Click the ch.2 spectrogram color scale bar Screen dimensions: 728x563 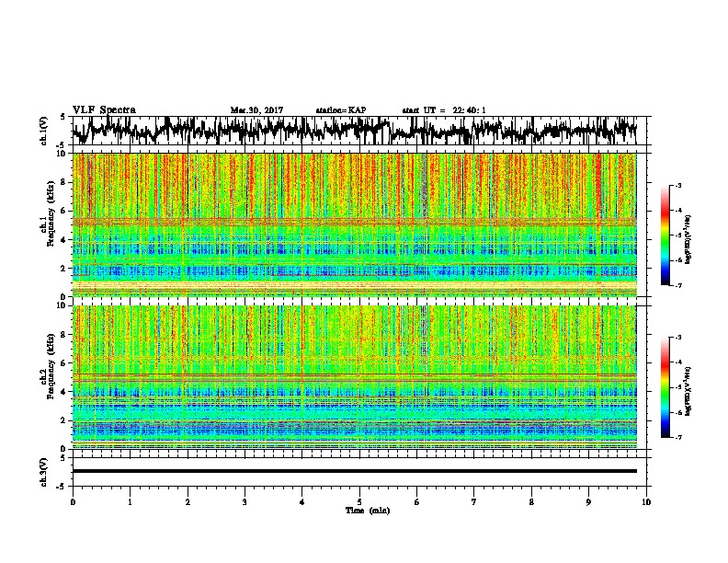click(x=665, y=387)
